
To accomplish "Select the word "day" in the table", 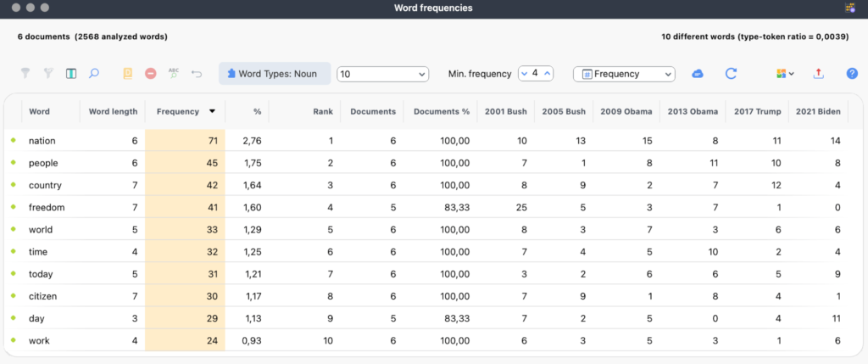I will point(36,318).
